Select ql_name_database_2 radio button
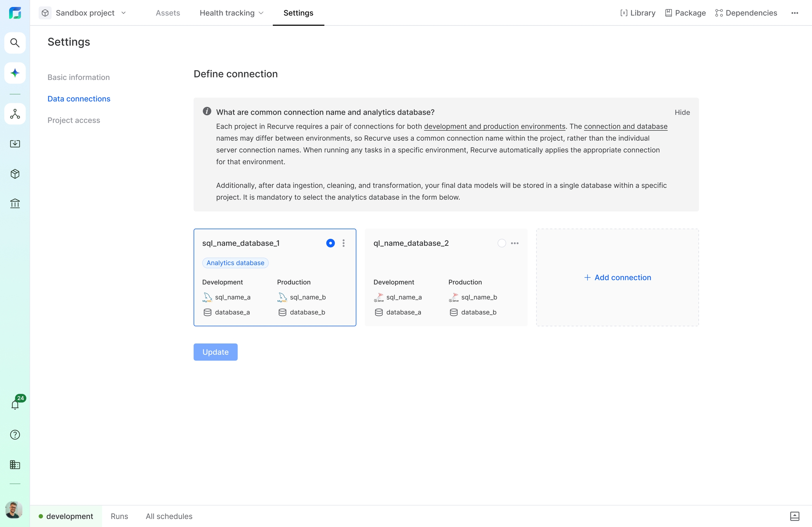The image size is (812, 527). (502, 243)
